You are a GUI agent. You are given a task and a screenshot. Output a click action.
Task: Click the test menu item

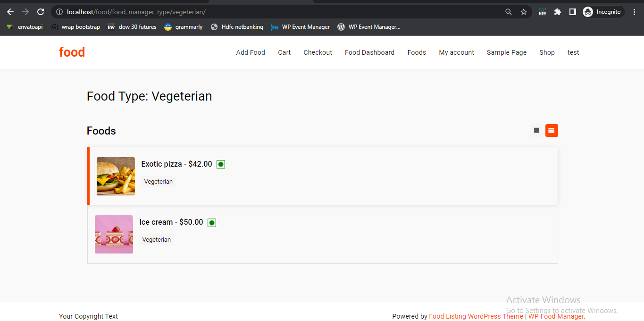point(573,52)
